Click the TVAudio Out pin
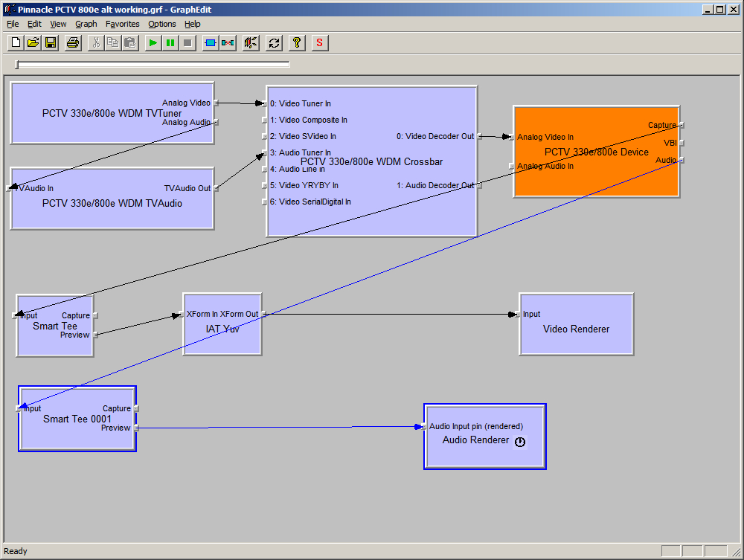 tap(216, 188)
